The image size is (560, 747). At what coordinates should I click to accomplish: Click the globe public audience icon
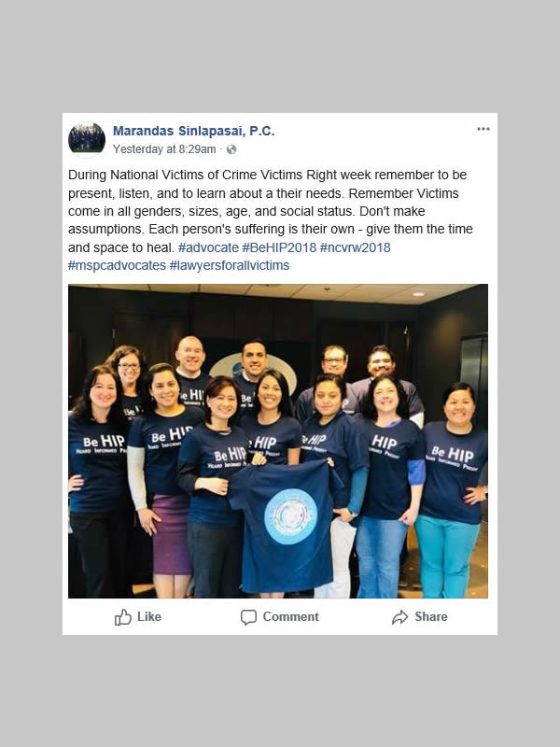pos(231,149)
